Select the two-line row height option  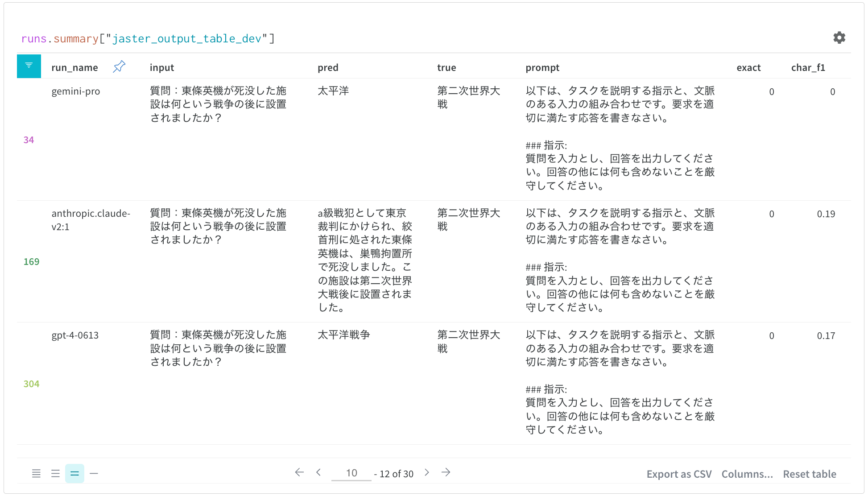pyautogui.click(x=74, y=473)
